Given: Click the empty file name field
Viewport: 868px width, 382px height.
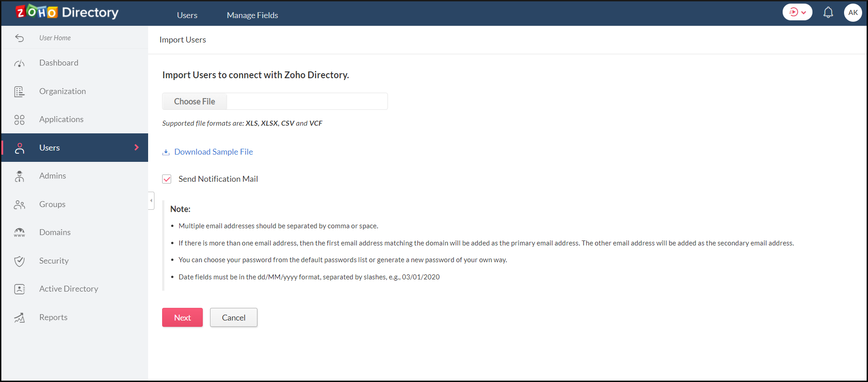Looking at the screenshot, I should (x=307, y=101).
